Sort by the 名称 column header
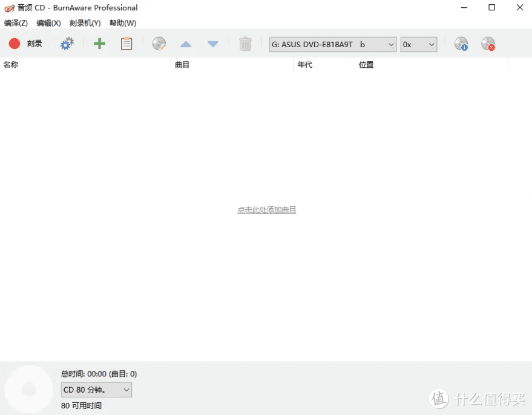 85,65
